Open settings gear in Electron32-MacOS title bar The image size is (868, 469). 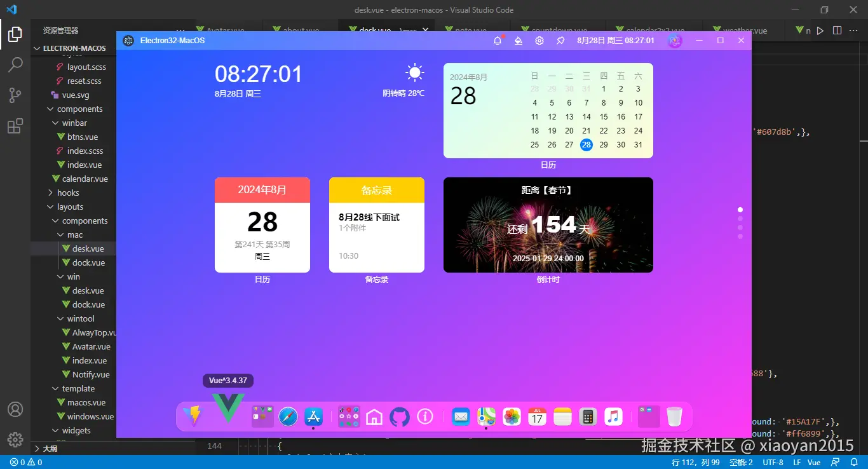pyautogui.click(x=539, y=41)
